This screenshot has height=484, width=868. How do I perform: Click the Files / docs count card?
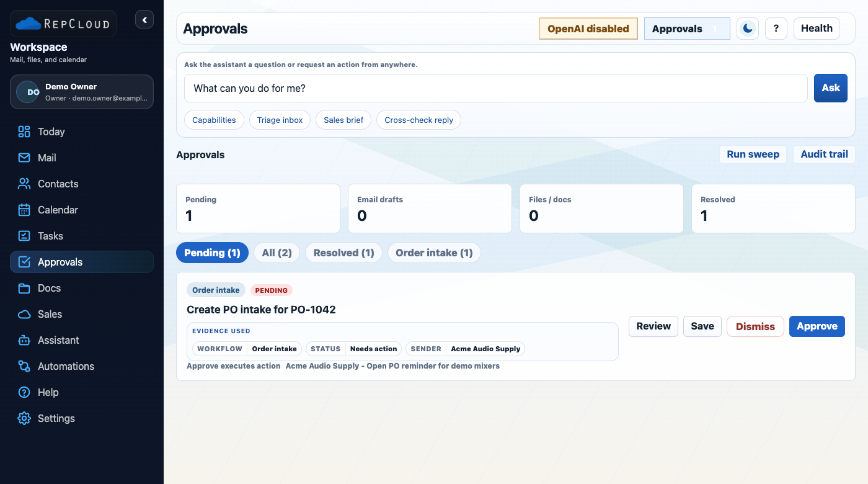601,208
